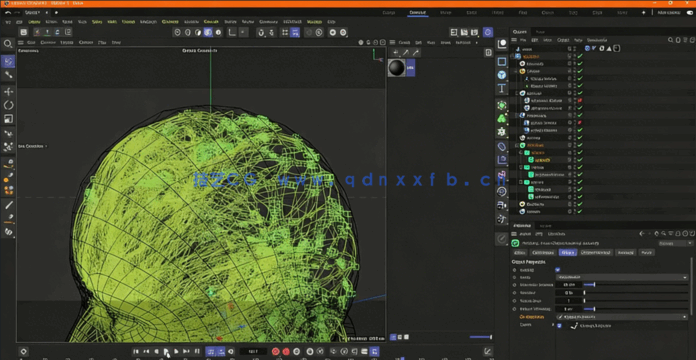The image size is (696, 360).
Task: Click the Text T icon in object palette
Action: point(502,89)
